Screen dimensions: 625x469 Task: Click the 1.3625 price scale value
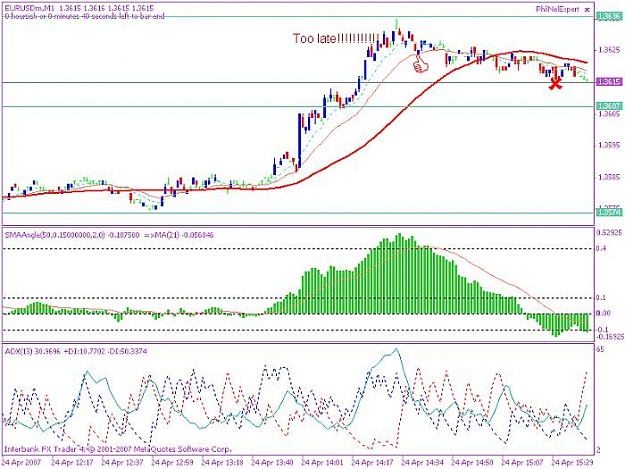pyautogui.click(x=610, y=50)
